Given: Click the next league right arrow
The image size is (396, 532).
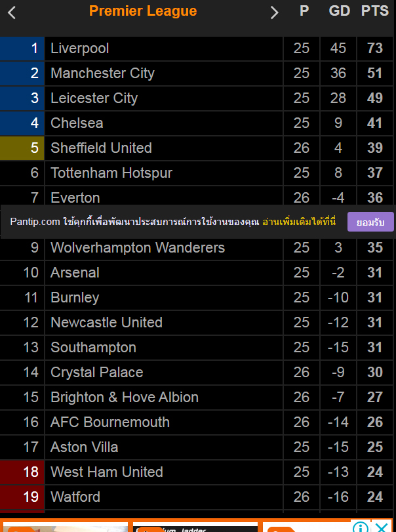Looking at the screenshot, I should tap(275, 12).
